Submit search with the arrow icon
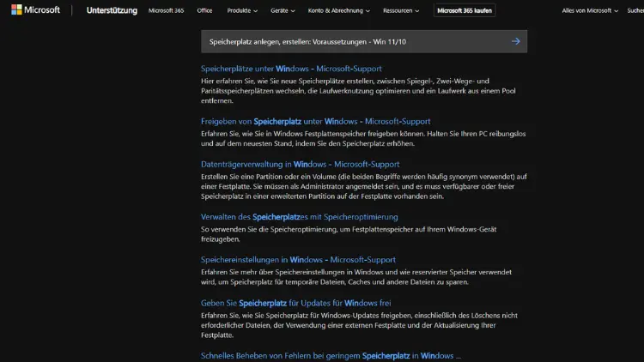 pyautogui.click(x=515, y=41)
